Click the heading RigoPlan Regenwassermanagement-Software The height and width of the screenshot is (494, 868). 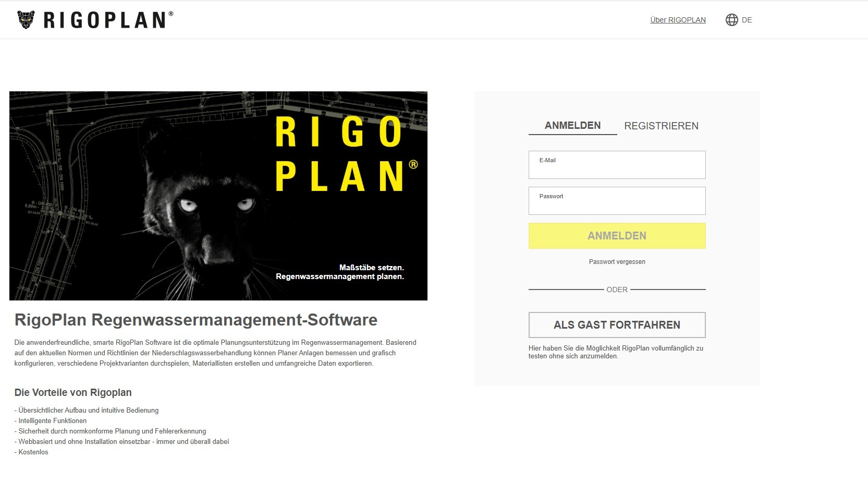coord(196,320)
